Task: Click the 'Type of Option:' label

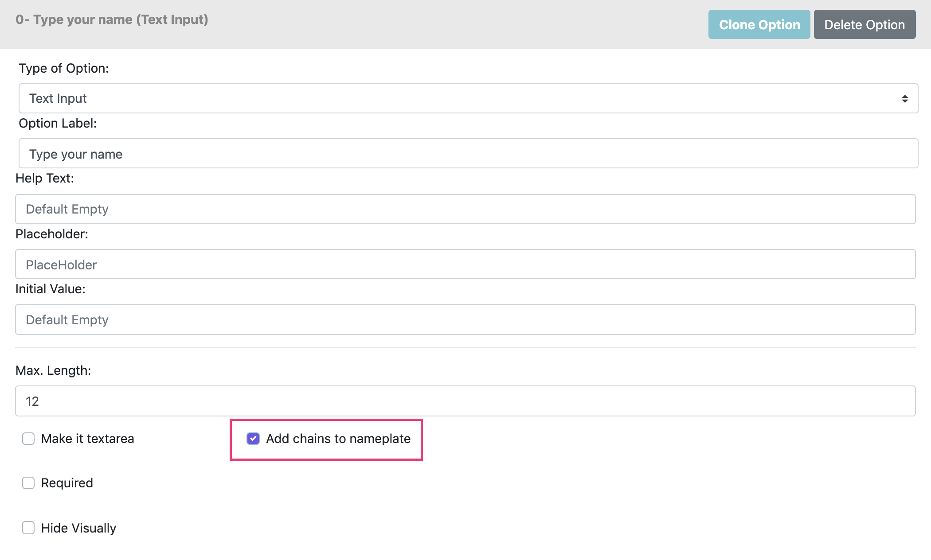Action: [x=63, y=68]
